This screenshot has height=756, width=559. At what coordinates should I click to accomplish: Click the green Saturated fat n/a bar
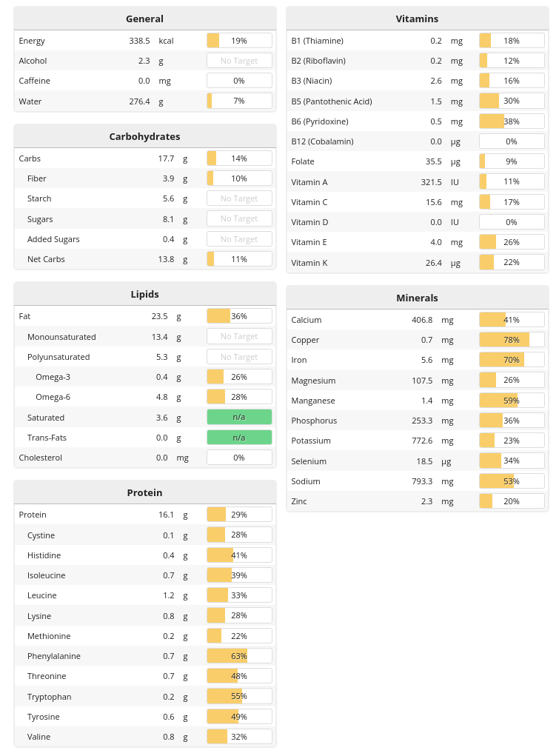[x=239, y=417]
